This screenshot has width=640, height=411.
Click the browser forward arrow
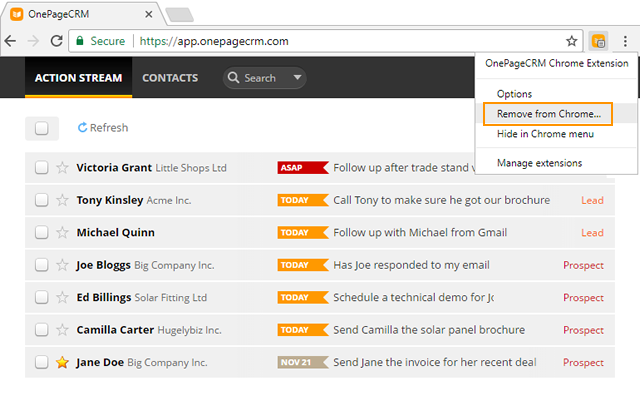pos(33,41)
